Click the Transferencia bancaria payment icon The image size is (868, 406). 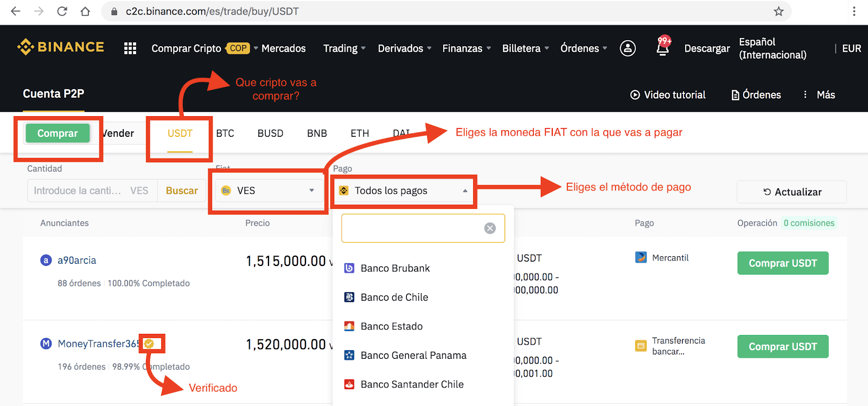tap(641, 346)
